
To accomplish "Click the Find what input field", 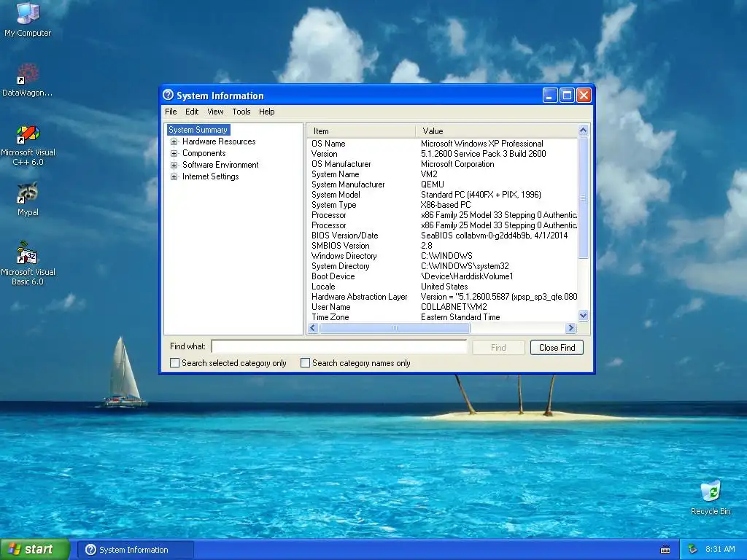I will pyautogui.click(x=339, y=346).
